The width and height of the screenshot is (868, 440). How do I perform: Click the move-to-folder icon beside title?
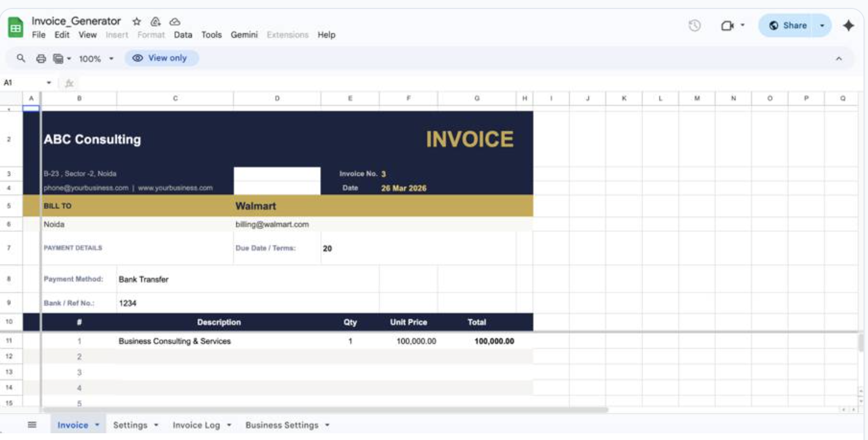156,21
